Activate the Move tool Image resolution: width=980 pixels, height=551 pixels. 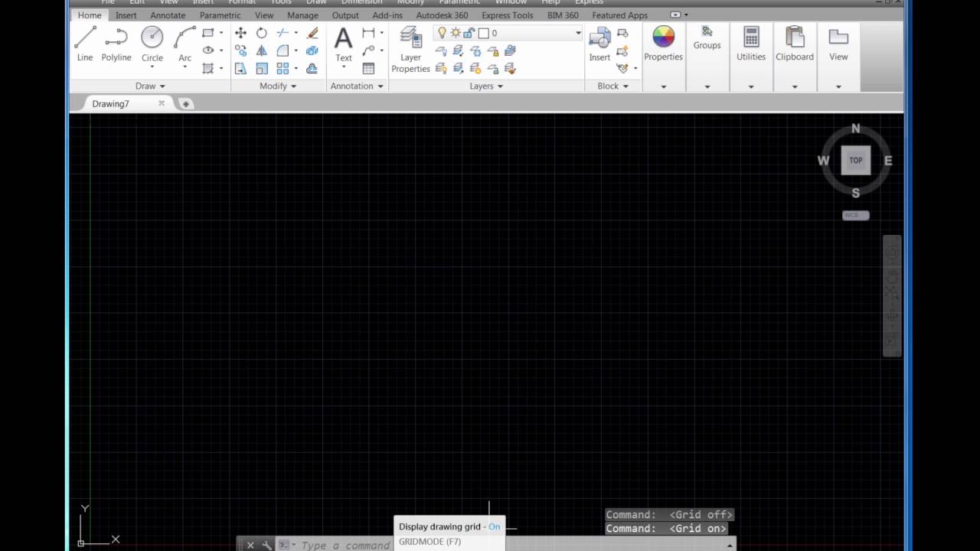(x=240, y=33)
